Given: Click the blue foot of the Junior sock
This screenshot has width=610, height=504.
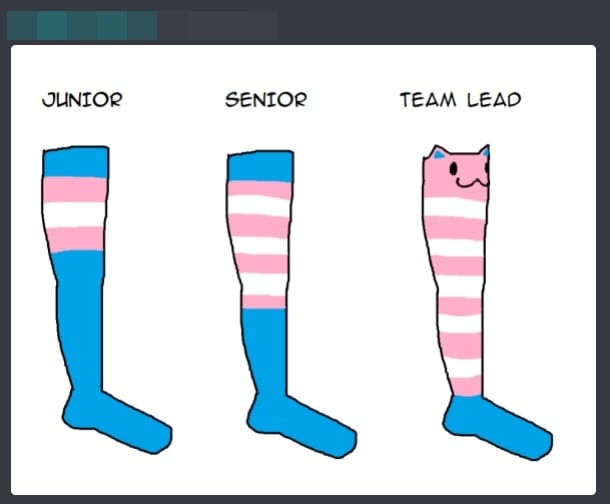Looking at the screenshot, I should (x=117, y=422).
